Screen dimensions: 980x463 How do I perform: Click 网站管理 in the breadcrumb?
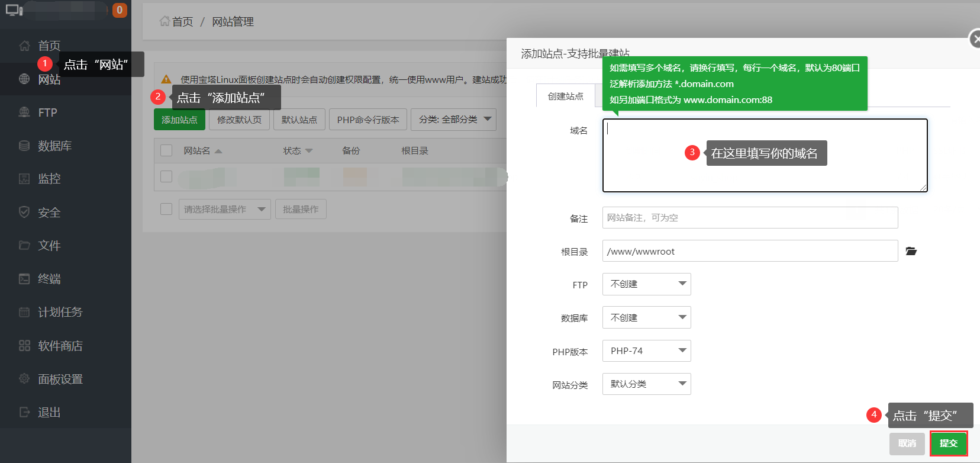[x=233, y=22]
